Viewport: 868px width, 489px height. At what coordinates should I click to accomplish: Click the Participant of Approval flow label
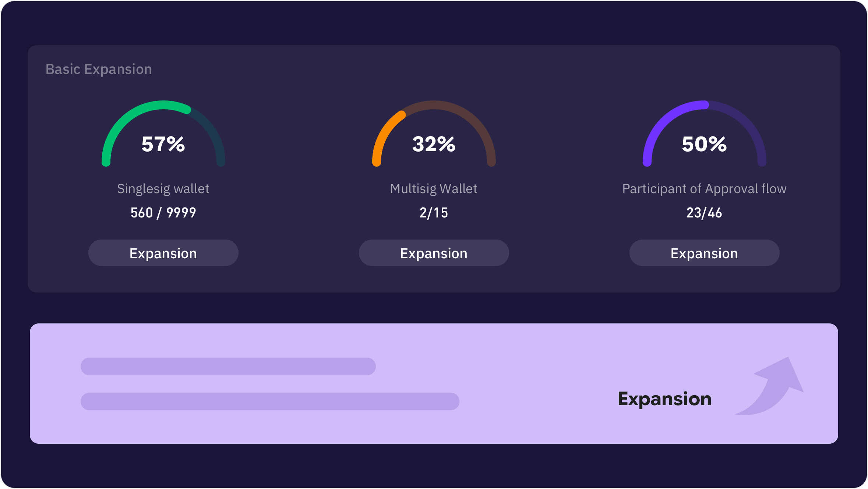click(704, 189)
